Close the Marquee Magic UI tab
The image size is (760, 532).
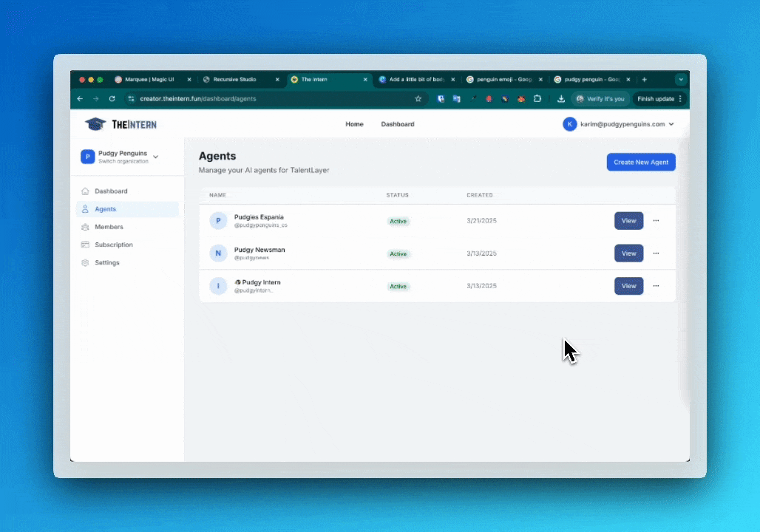tap(189, 80)
